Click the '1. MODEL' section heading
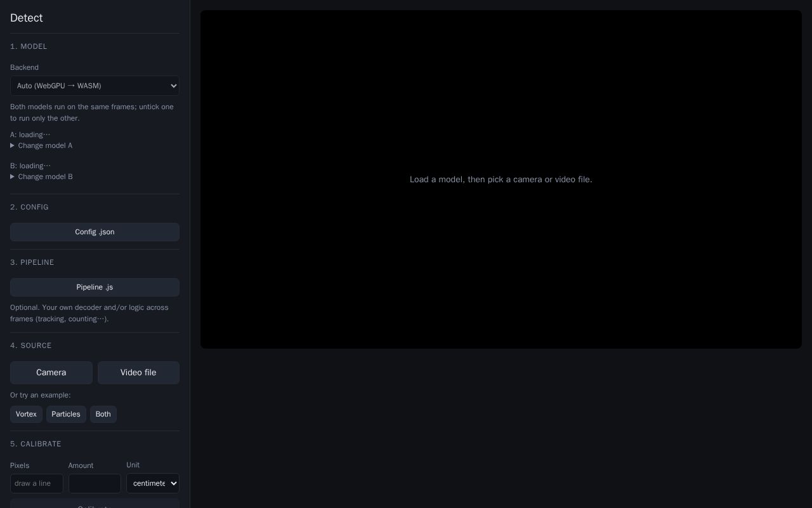This screenshot has height=508, width=812. 29,46
